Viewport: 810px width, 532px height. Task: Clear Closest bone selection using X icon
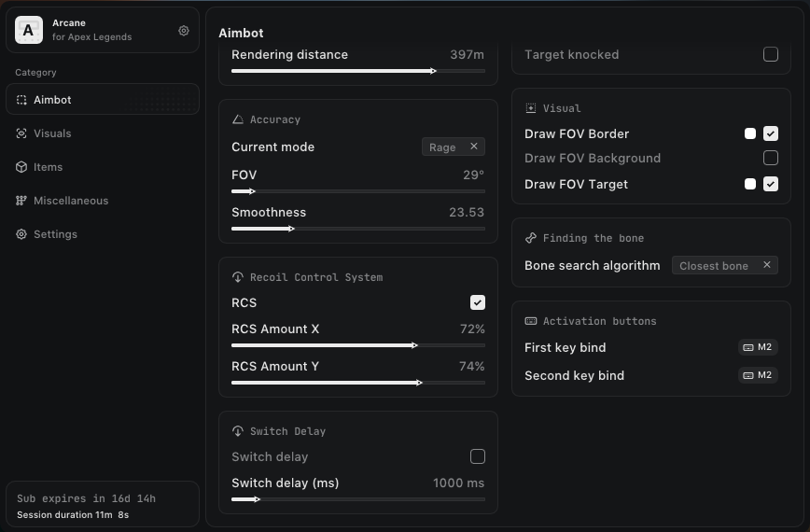[x=767, y=265]
